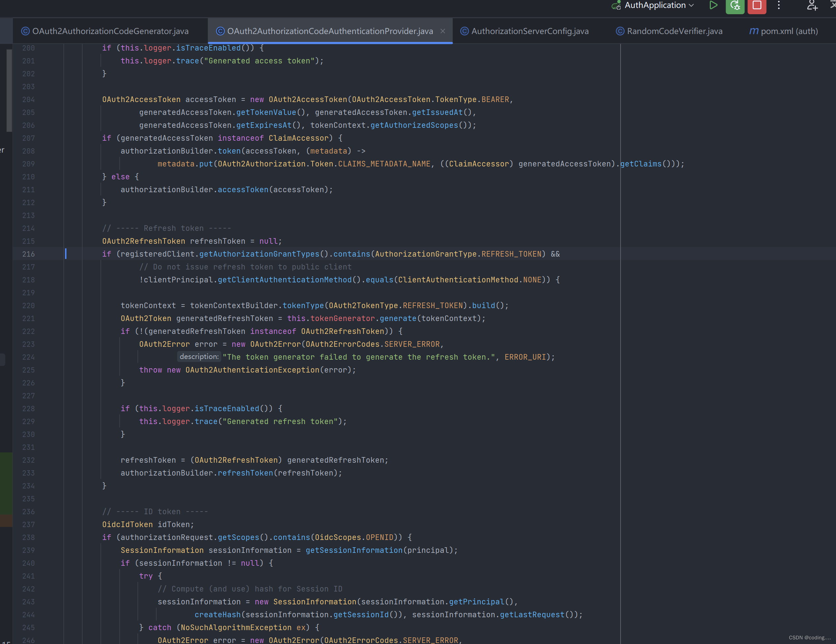Click the getClaims method call on line 209

tap(641, 164)
